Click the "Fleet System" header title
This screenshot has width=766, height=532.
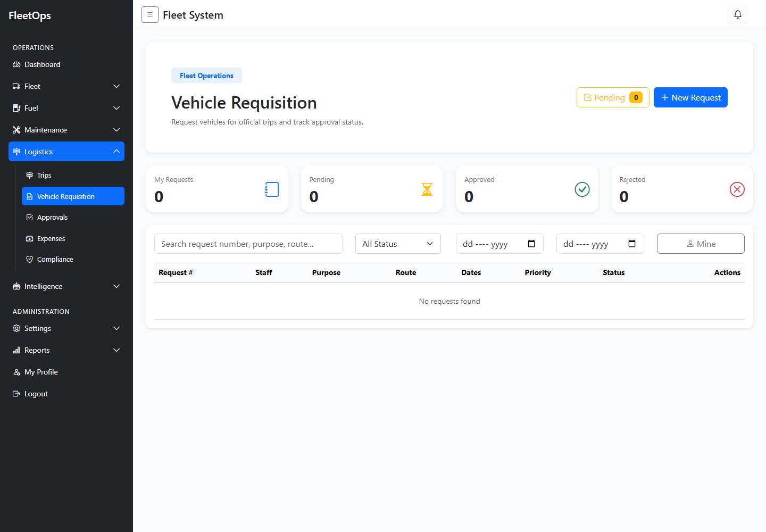tap(193, 15)
